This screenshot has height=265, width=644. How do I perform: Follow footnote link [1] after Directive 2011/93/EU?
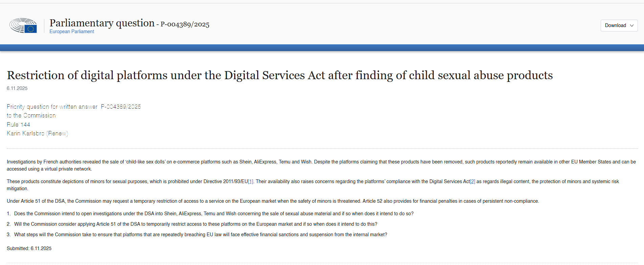[250, 181]
